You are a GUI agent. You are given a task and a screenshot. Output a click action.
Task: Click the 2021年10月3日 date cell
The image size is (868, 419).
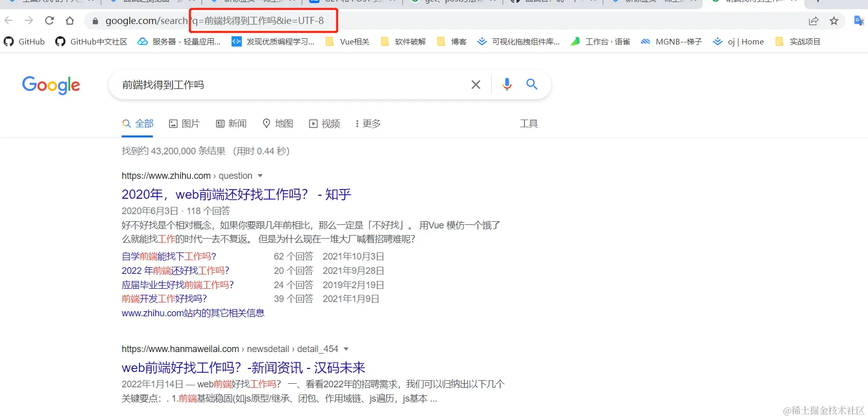coord(353,257)
